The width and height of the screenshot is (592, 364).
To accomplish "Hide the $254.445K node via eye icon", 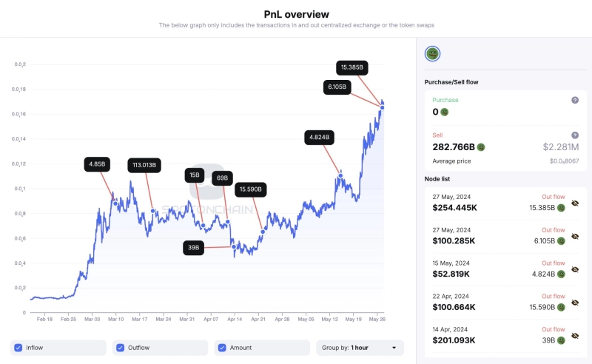I will tap(576, 208).
